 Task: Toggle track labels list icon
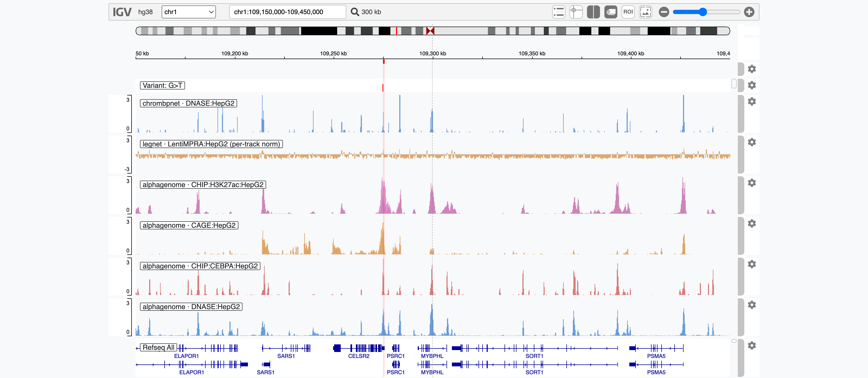(x=558, y=12)
